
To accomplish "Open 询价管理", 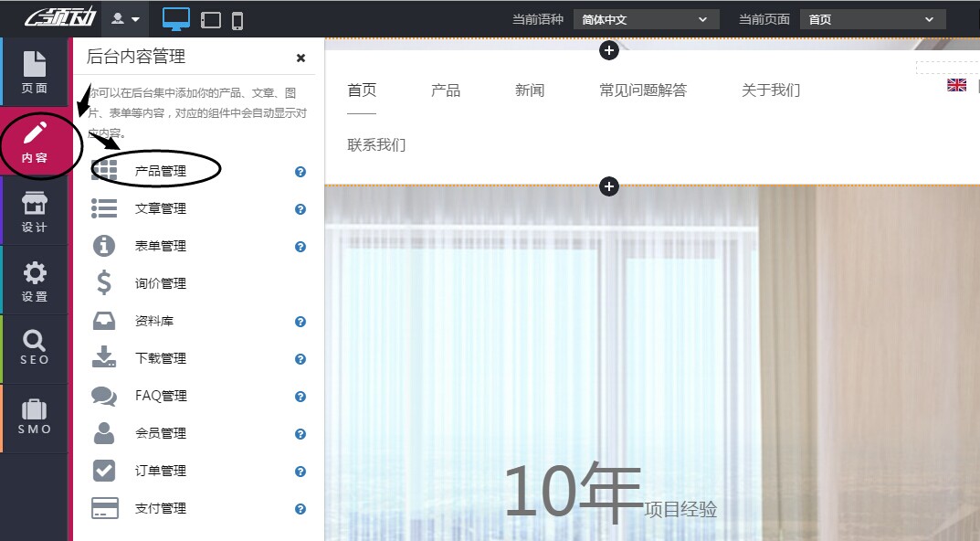I will tap(160, 283).
